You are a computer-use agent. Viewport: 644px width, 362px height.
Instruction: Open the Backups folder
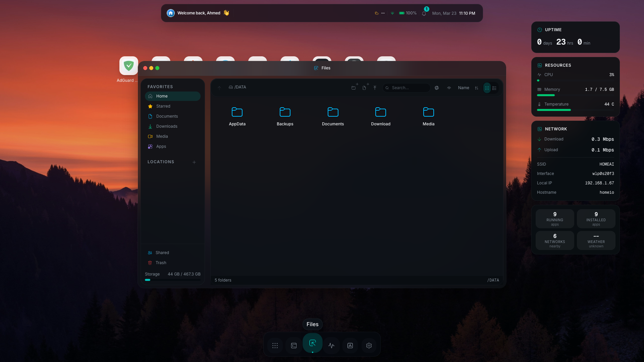click(x=284, y=116)
